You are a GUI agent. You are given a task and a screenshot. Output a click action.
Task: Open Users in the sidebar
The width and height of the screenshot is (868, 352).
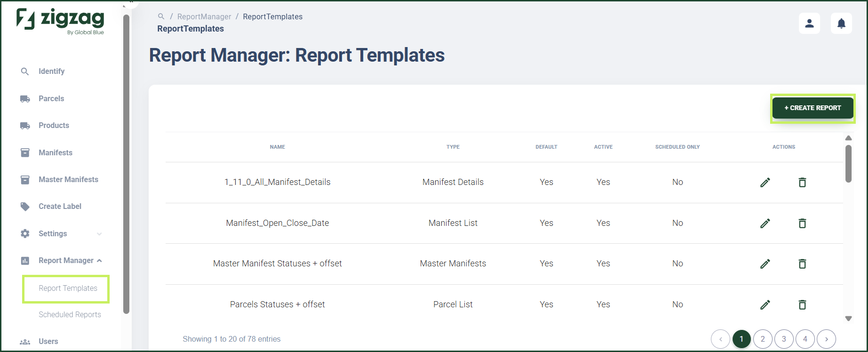[48, 342]
